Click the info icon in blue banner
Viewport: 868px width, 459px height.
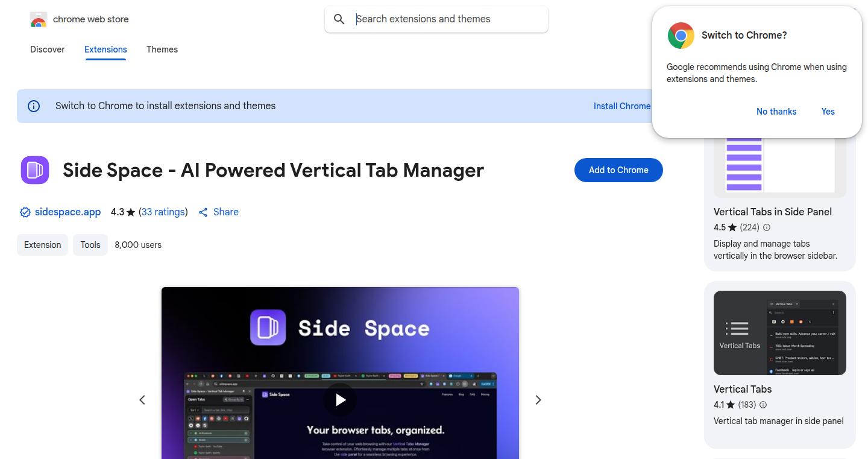34,106
